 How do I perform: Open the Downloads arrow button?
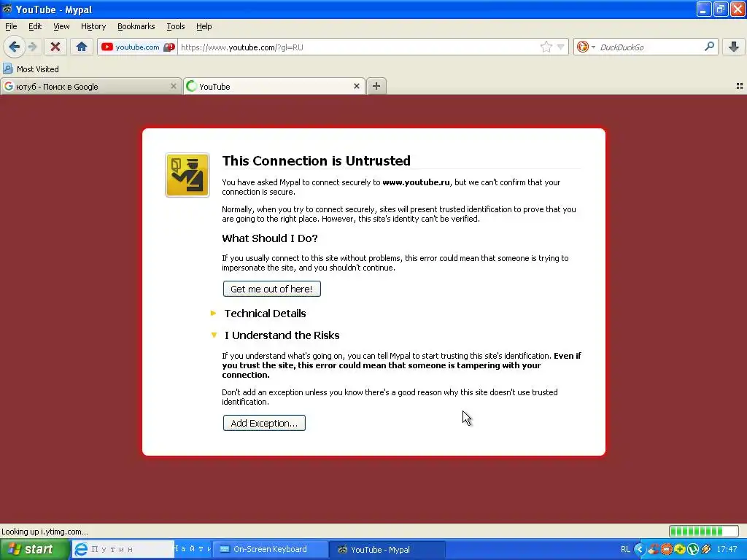click(734, 47)
